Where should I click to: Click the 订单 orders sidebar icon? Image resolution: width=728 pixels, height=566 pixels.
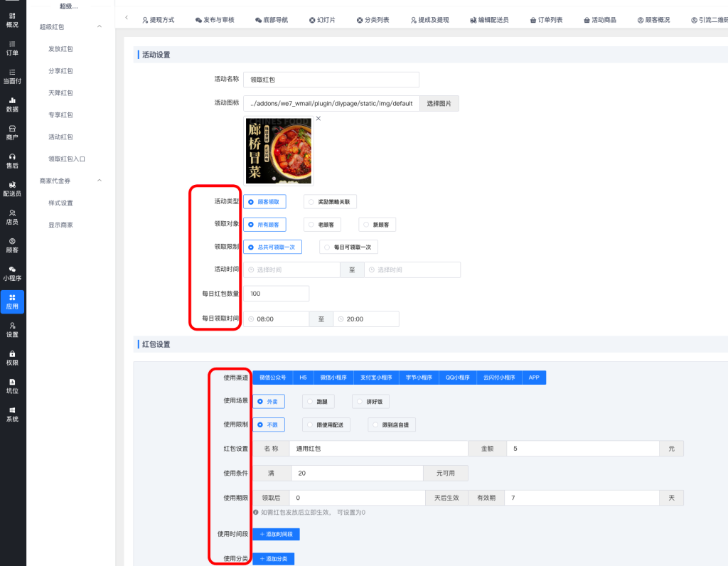point(12,48)
